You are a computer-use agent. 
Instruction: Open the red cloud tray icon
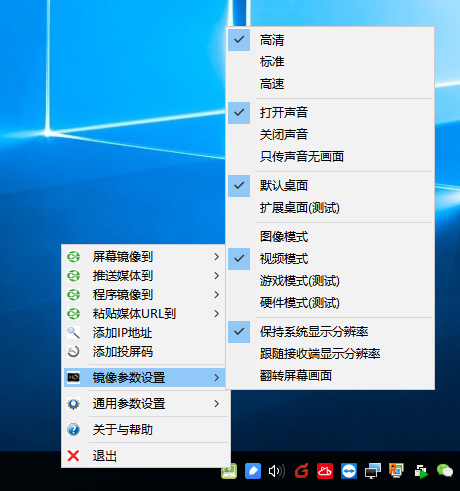(325, 471)
